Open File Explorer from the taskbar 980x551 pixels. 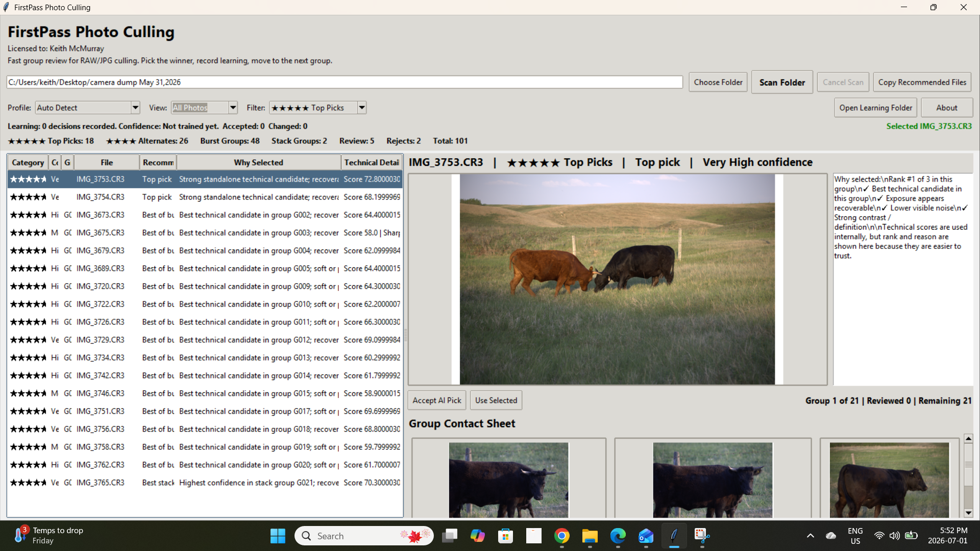tap(590, 536)
